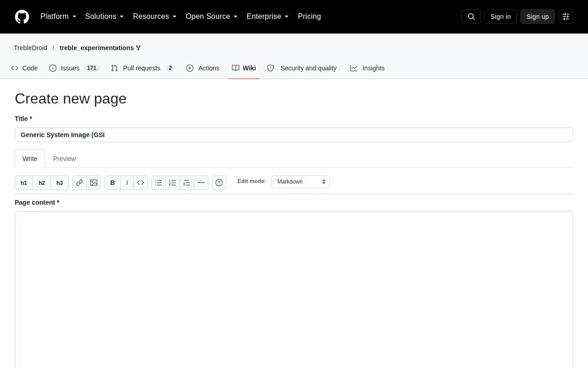588x368 pixels.
Task: Switch to the Actions tab
Action: click(x=203, y=68)
